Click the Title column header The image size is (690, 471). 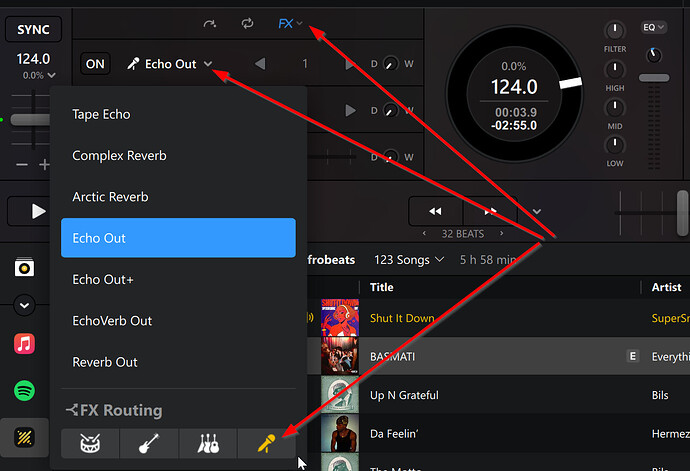(x=382, y=287)
